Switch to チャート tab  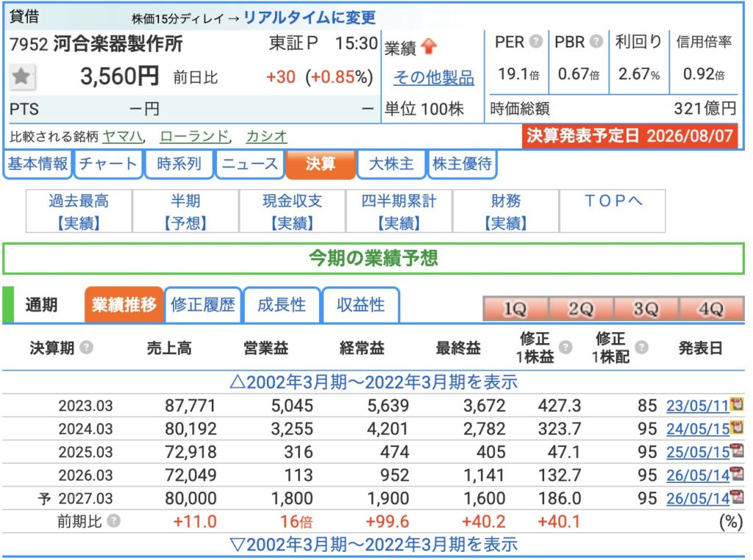(x=108, y=164)
